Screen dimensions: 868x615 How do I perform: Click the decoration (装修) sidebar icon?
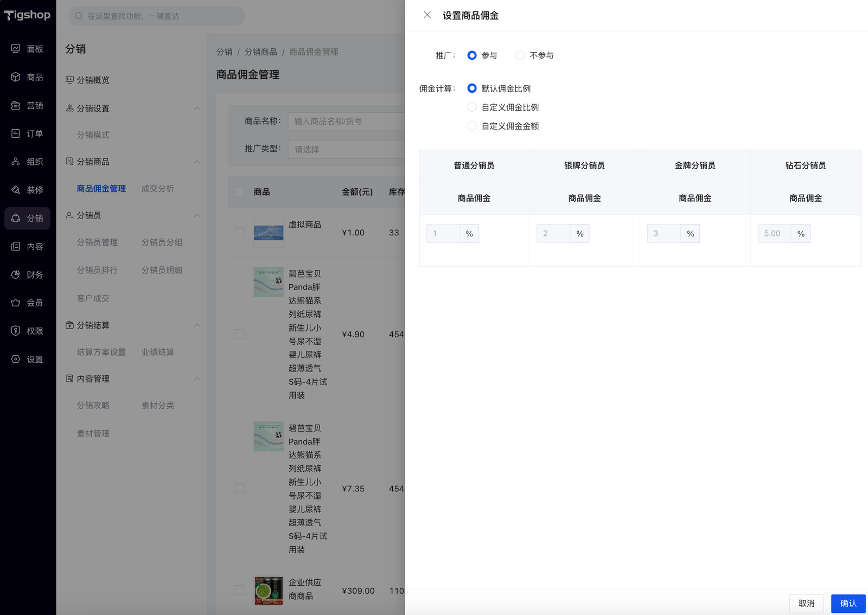point(16,190)
